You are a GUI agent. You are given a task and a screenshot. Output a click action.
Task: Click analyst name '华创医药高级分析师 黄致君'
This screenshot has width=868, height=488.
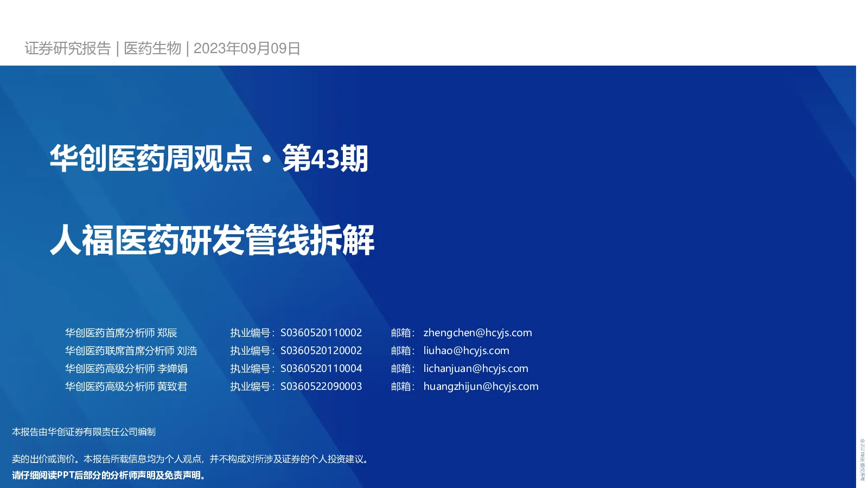pos(126,387)
